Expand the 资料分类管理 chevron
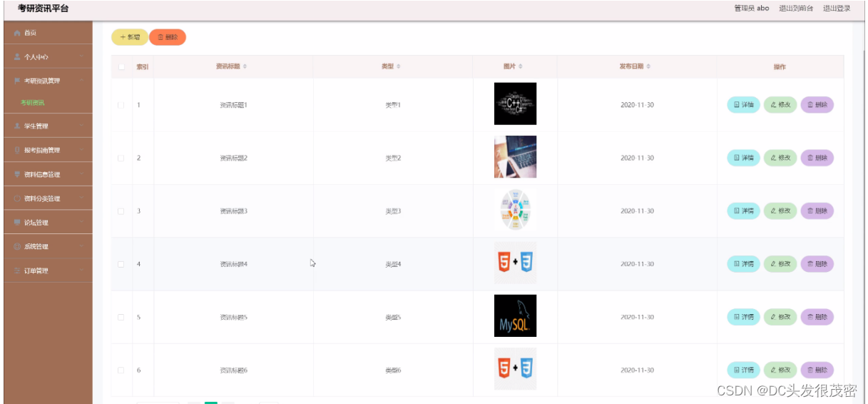 pos(82,198)
